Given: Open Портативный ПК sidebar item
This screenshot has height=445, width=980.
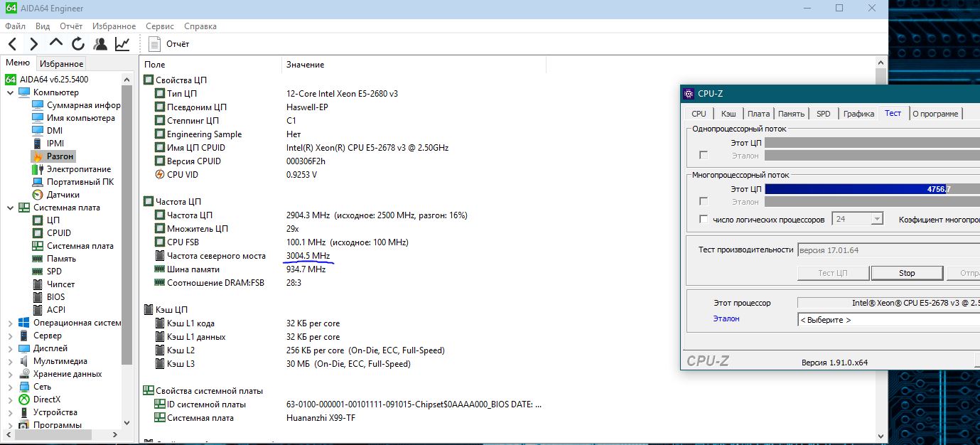Looking at the screenshot, I should tap(72, 182).
